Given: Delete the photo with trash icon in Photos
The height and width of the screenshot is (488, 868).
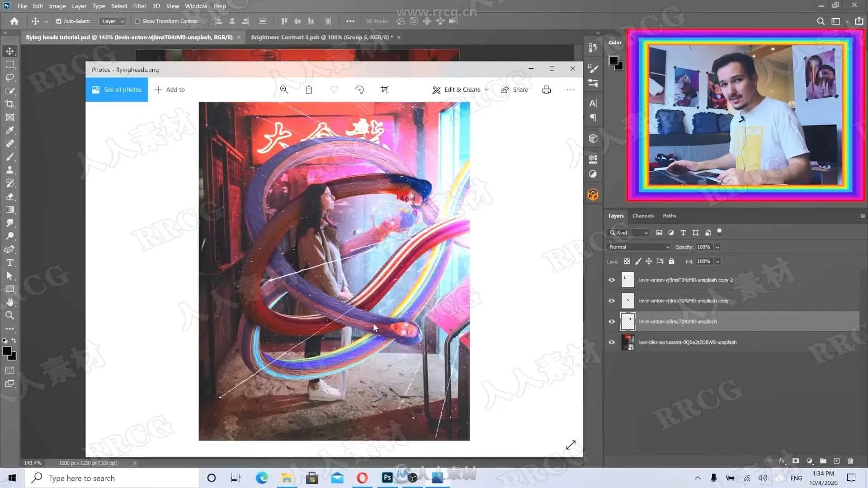Looking at the screenshot, I should [x=309, y=89].
